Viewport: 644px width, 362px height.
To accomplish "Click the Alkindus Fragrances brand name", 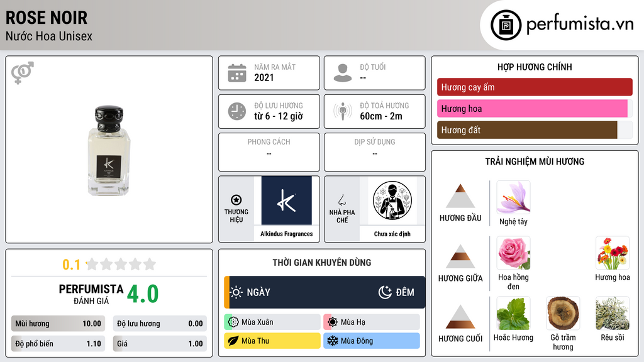I will coord(286,234).
